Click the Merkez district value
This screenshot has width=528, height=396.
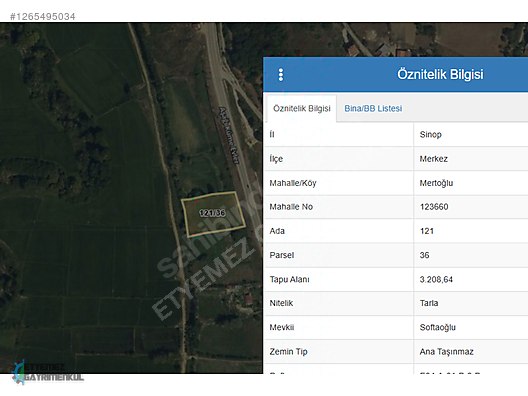pyautogui.click(x=433, y=159)
